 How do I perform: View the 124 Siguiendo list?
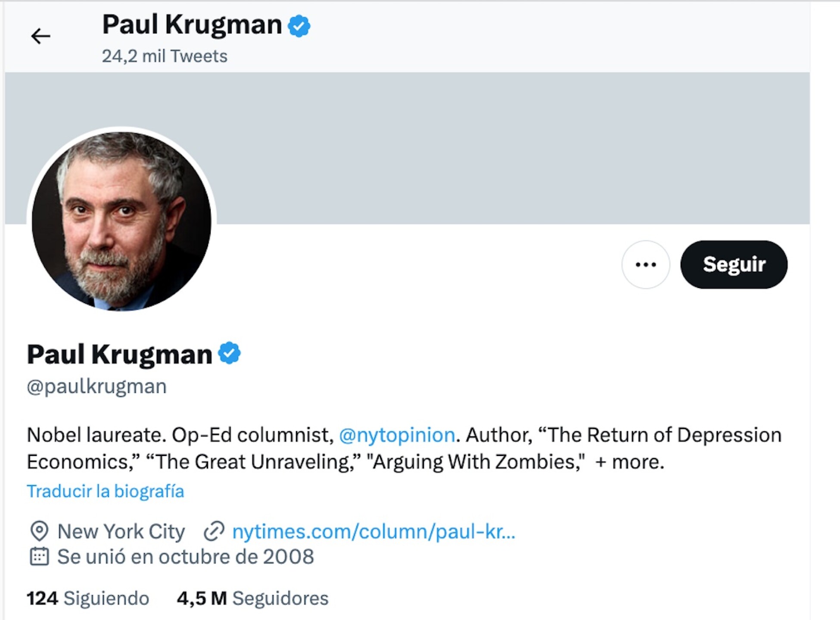click(x=88, y=598)
